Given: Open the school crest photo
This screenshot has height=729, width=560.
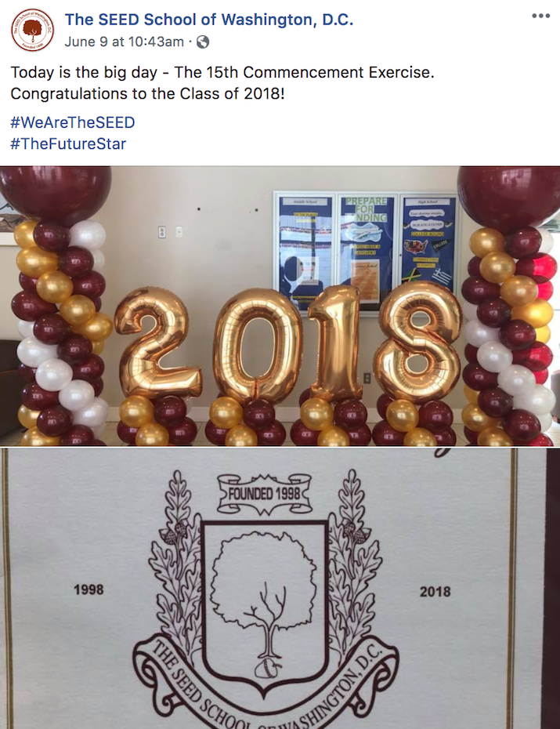Looking at the screenshot, I should [x=280, y=589].
